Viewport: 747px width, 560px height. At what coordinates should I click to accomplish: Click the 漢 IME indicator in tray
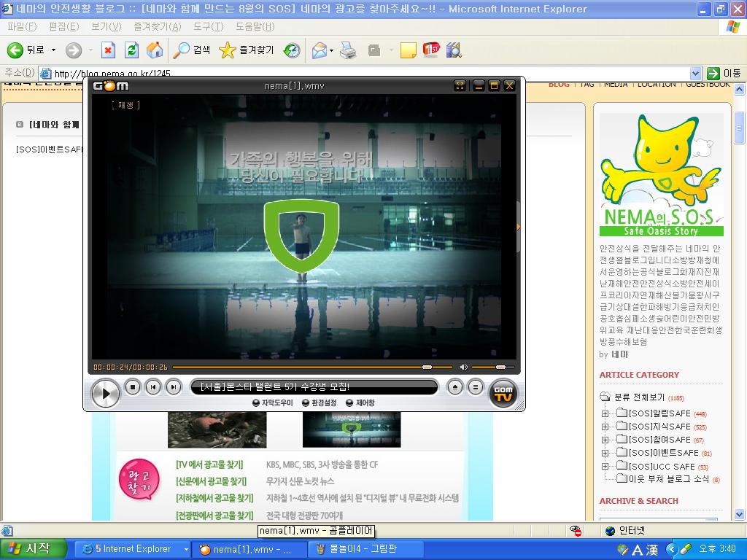pyautogui.click(x=651, y=550)
